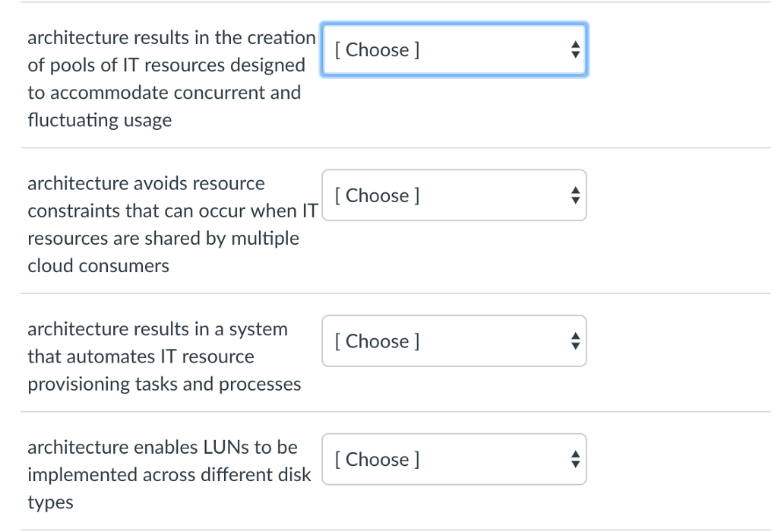Click the arrow icon beside the resource constraints question

tap(574, 196)
